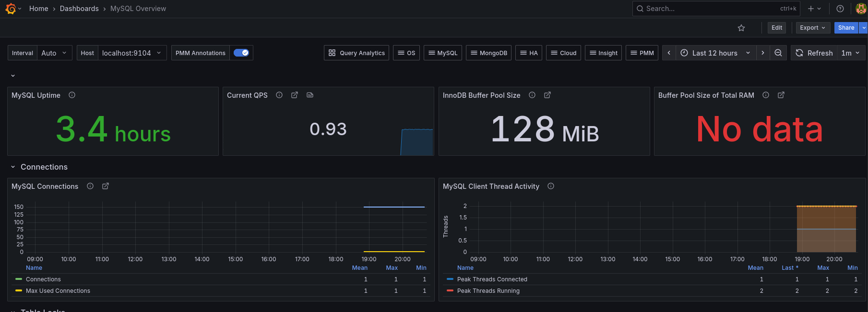
Task: Open the Interval Auto dropdown
Action: 55,53
